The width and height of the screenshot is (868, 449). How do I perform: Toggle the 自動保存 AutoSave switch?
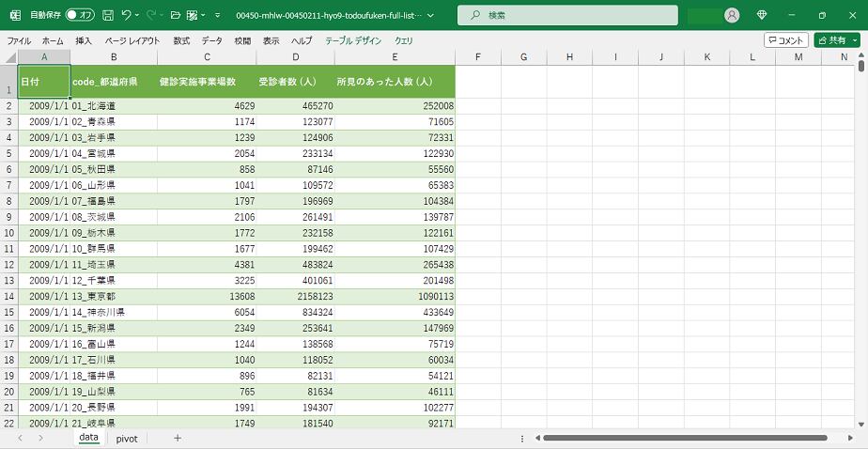click(80, 15)
